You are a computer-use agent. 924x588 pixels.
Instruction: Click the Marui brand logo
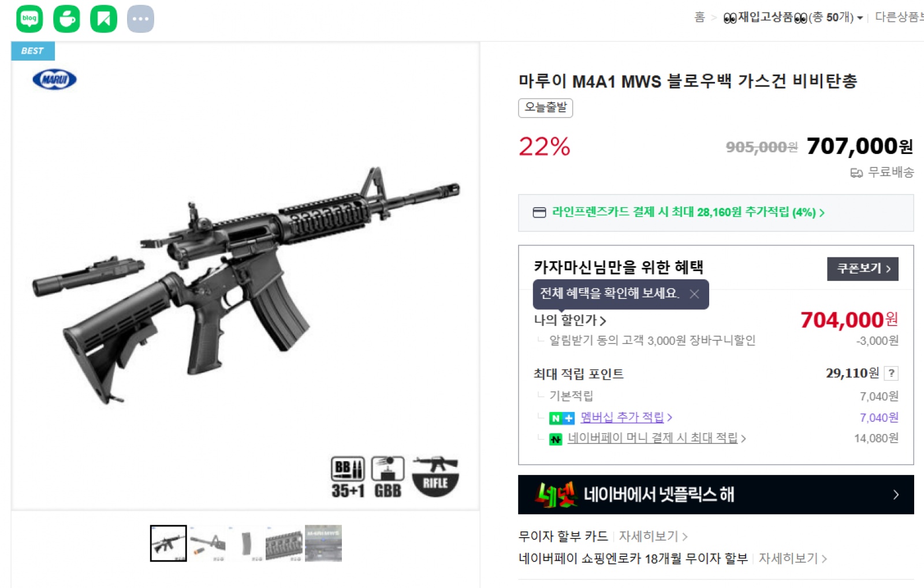tap(54, 80)
